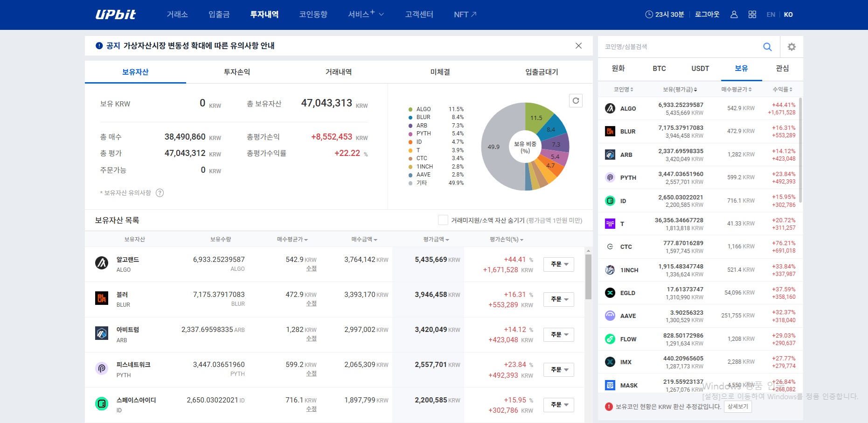Select the BTC market tab
Viewport: 868px width, 423px height.
pos(660,69)
